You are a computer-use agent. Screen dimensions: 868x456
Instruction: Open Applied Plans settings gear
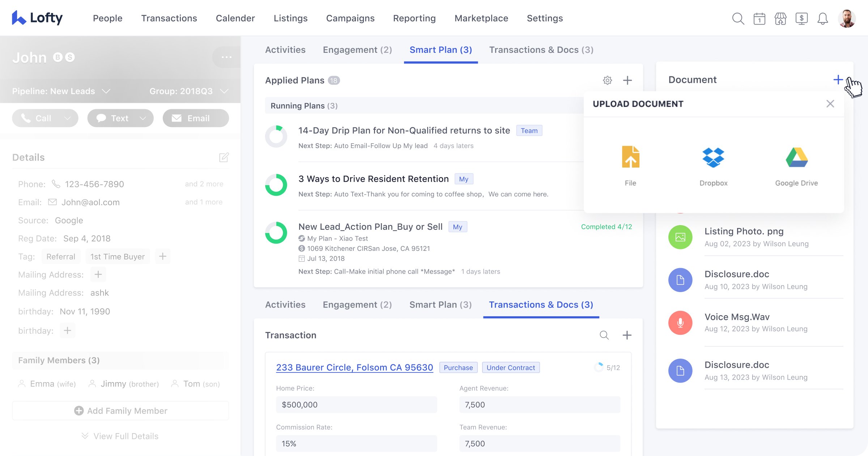(608, 80)
